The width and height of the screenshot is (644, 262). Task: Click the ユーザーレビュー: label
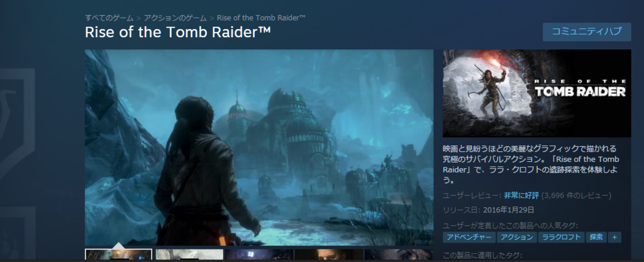tap(472, 195)
